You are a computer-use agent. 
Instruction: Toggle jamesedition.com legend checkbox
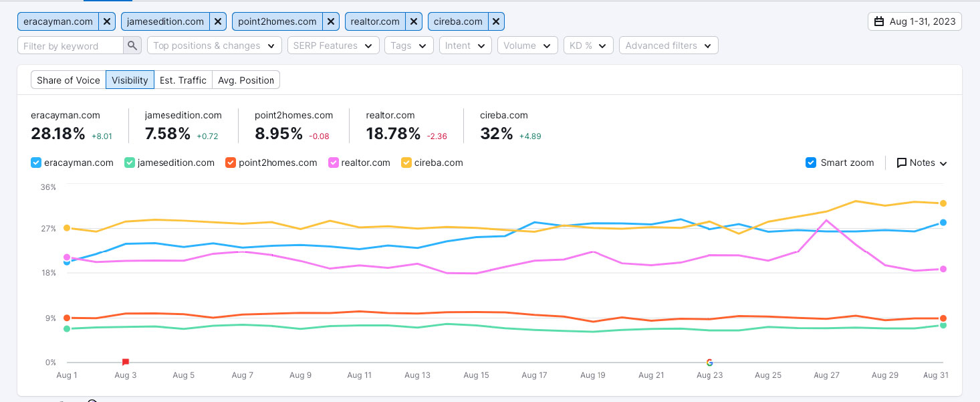click(130, 163)
